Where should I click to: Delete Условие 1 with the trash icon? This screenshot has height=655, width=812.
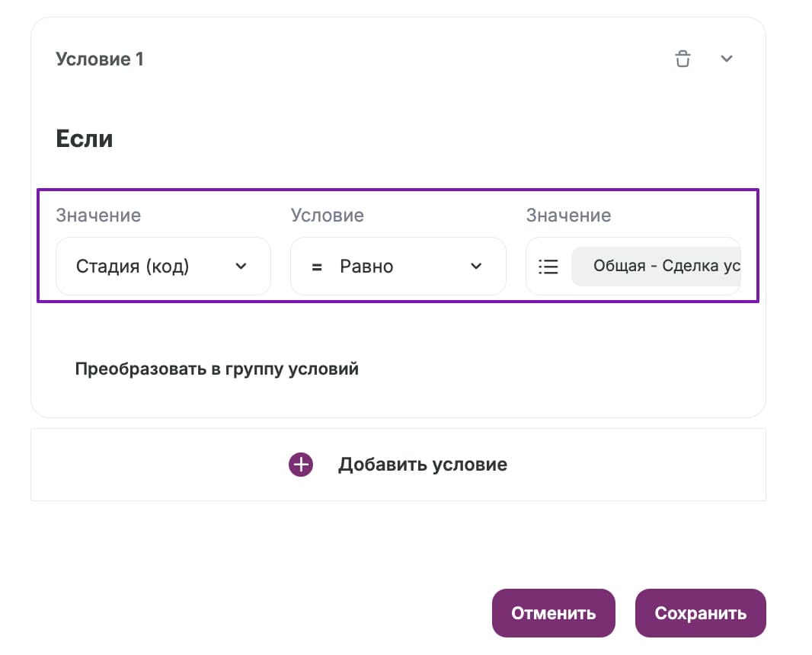click(x=683, y=59)
